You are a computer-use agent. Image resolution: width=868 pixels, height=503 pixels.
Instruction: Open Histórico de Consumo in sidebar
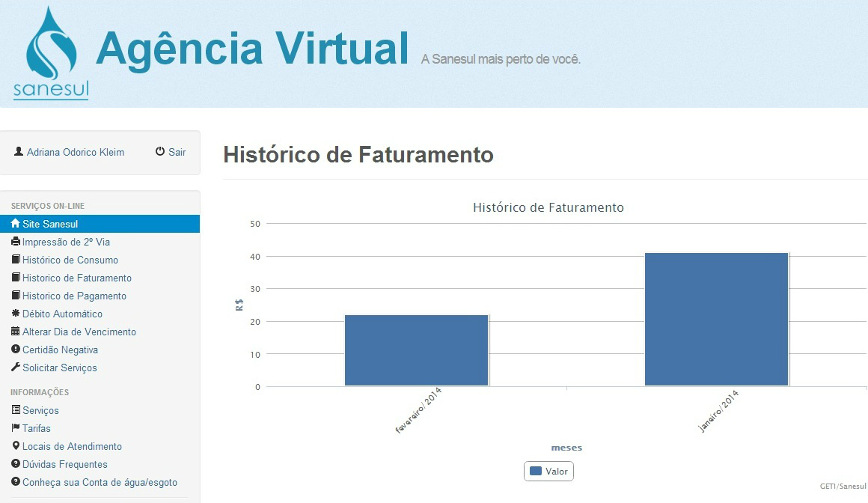point(70,260)
